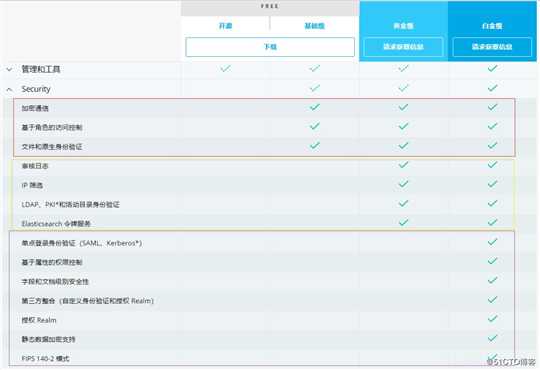Click 请求获取信息 under 黄金级
This screenshot has width=540, height=370.
tap(403, 47)
